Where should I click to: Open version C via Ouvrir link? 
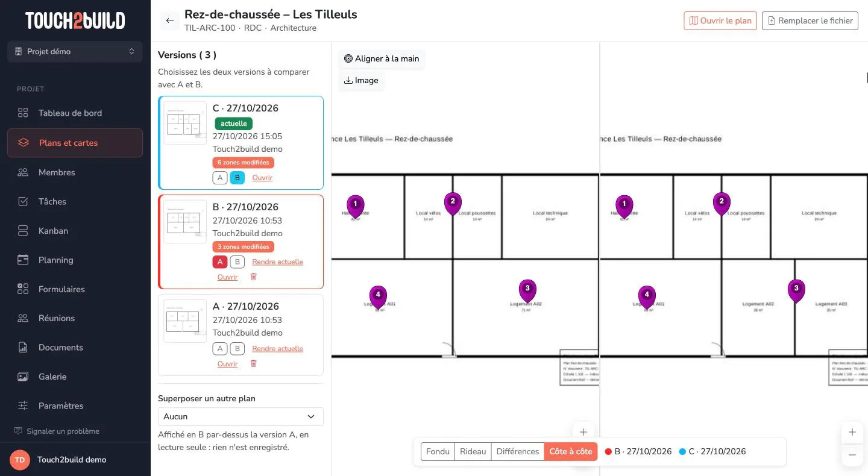[x=262, y=178]
